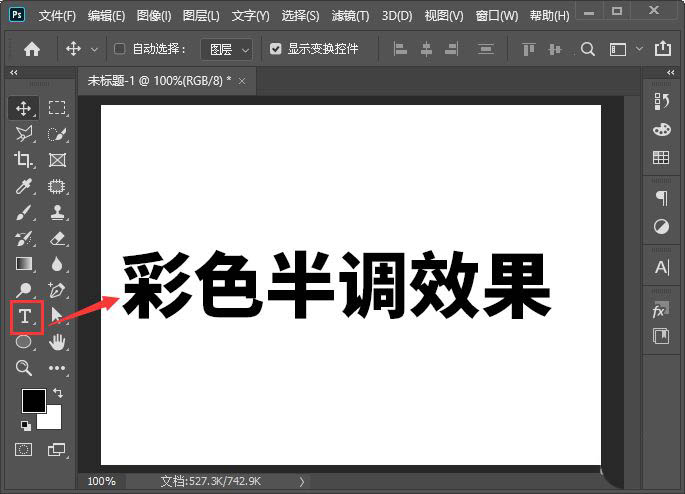Select the Blur tool
Viewport: 685px width, 494px height.
(x=57, y=264)
